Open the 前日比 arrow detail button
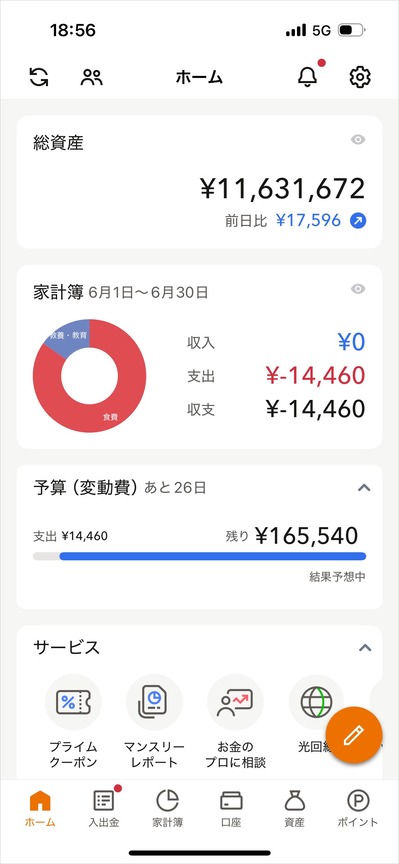399x864 pixels. click(358, 221)
